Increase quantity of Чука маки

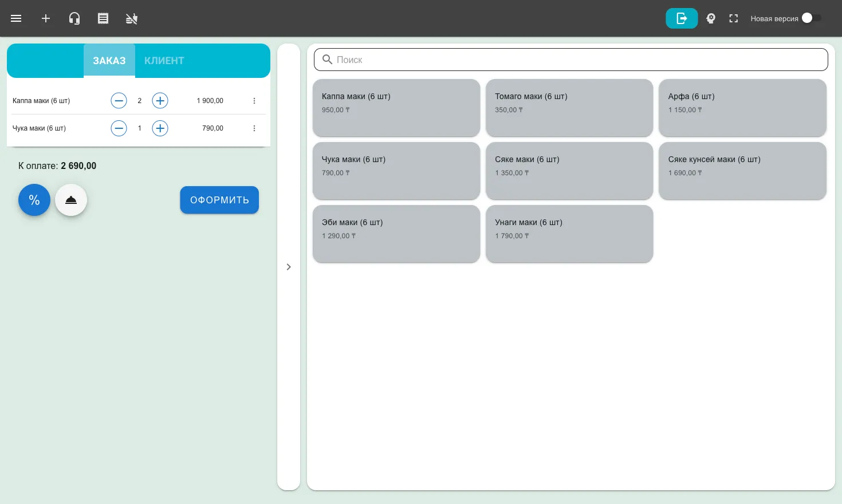[x=160, y=128]
